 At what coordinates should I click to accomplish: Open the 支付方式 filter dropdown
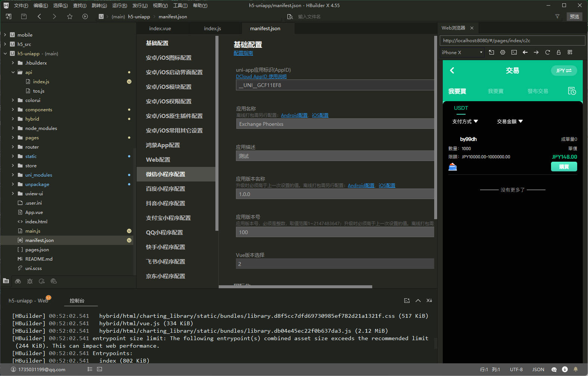click(x=465, y=121)
